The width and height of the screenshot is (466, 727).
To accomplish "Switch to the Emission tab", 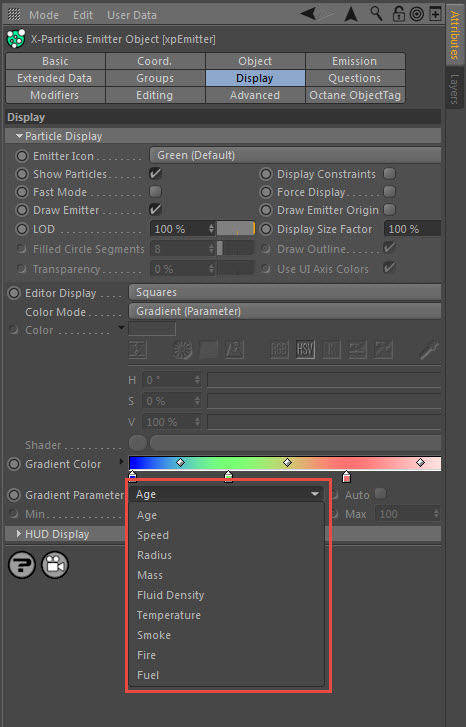I will (x=355, y=61).
